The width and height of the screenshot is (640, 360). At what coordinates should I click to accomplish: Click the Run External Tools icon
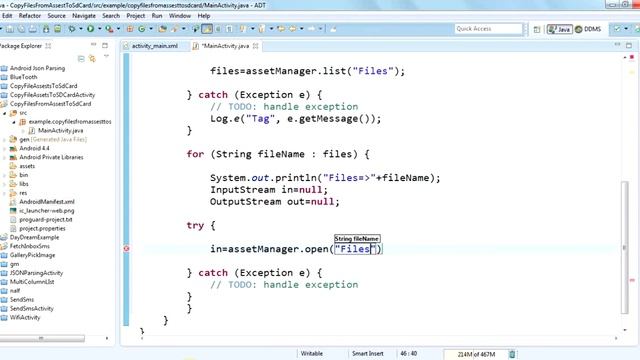tap(109, 29)
